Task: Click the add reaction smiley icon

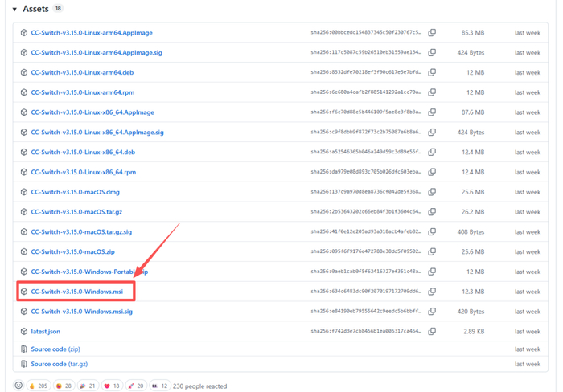Action: (18, 386)
